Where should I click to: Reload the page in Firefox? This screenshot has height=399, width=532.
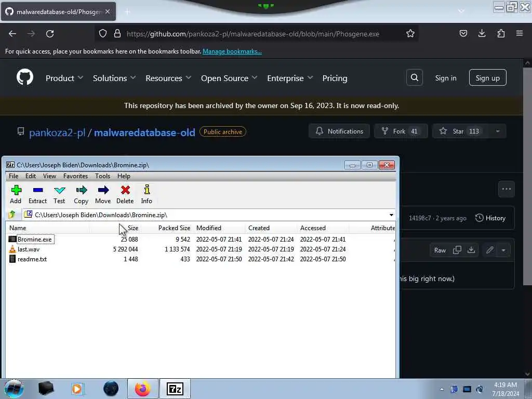[50, 34]
